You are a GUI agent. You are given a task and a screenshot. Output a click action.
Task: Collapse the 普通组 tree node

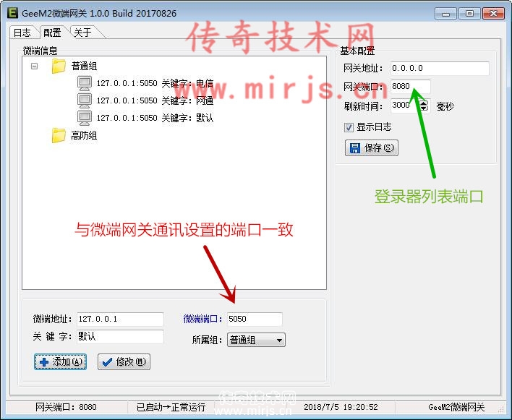click(x=34, y=67)
